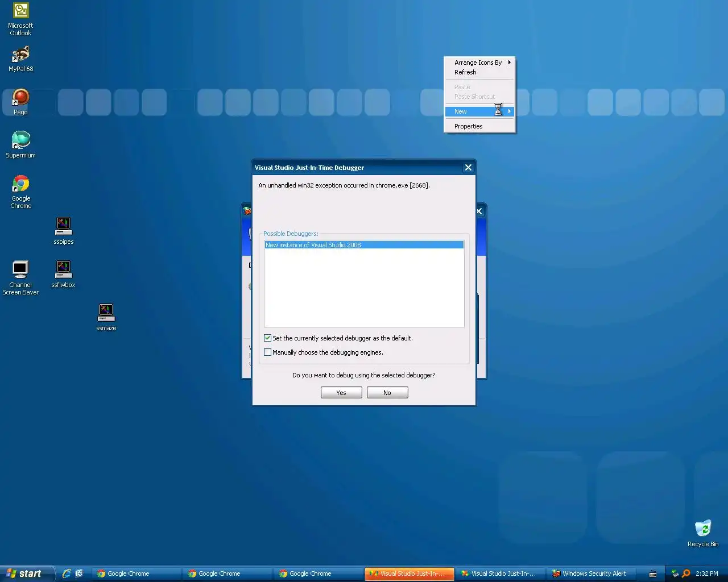Launch Internet Explorer from Quick Launch

pos(67,573)
